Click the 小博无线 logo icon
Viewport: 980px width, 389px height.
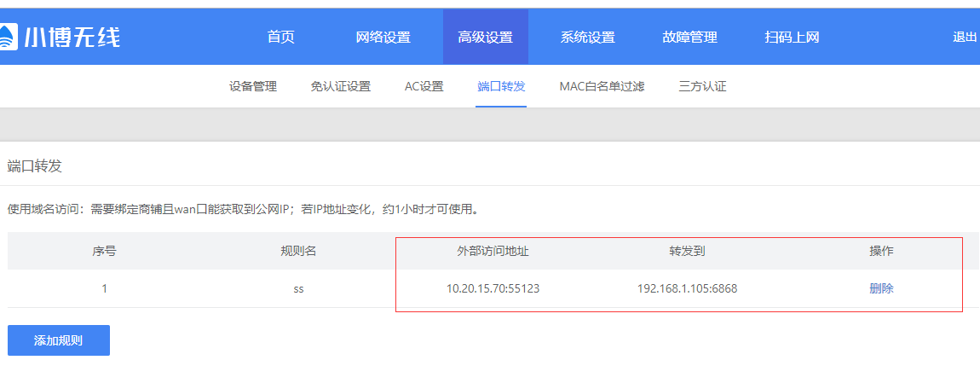click(x=9, y=37)
